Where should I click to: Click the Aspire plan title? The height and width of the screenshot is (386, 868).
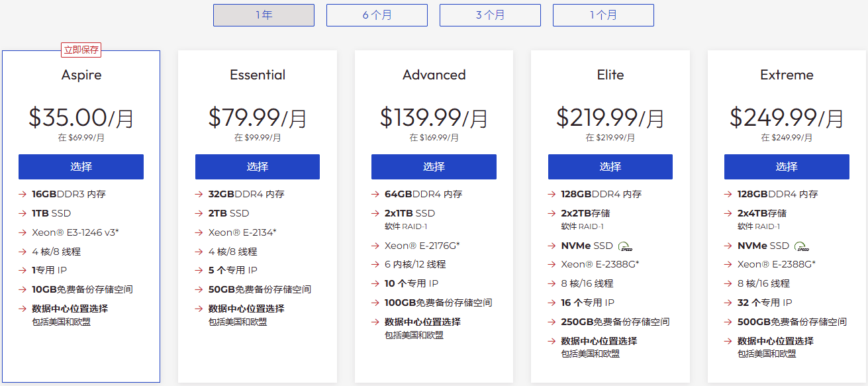pos(81,75)
